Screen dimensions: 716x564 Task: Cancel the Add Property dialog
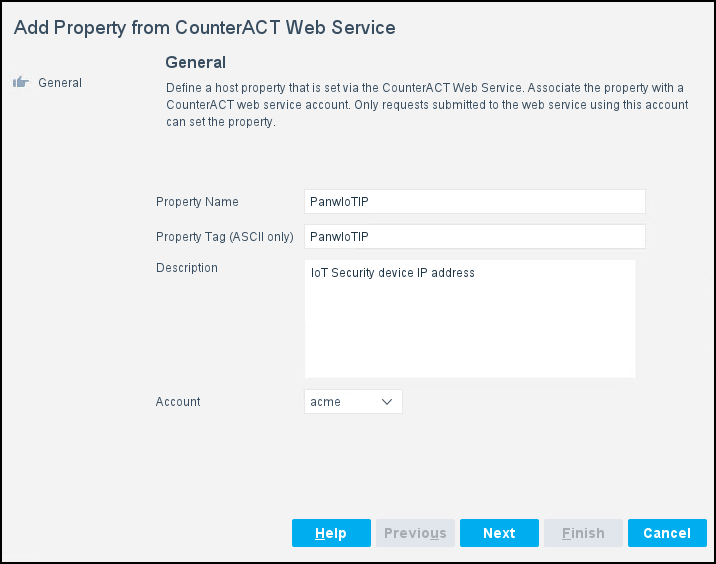point(667,533)
